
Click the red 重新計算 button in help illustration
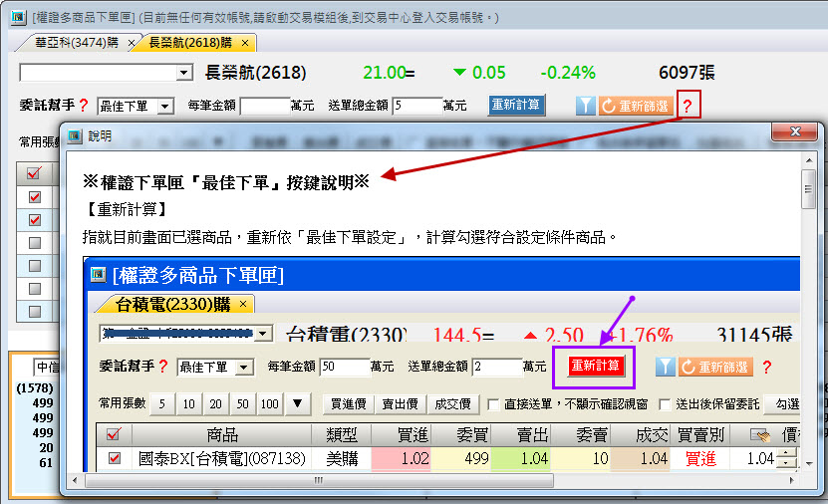pos(596,366)
